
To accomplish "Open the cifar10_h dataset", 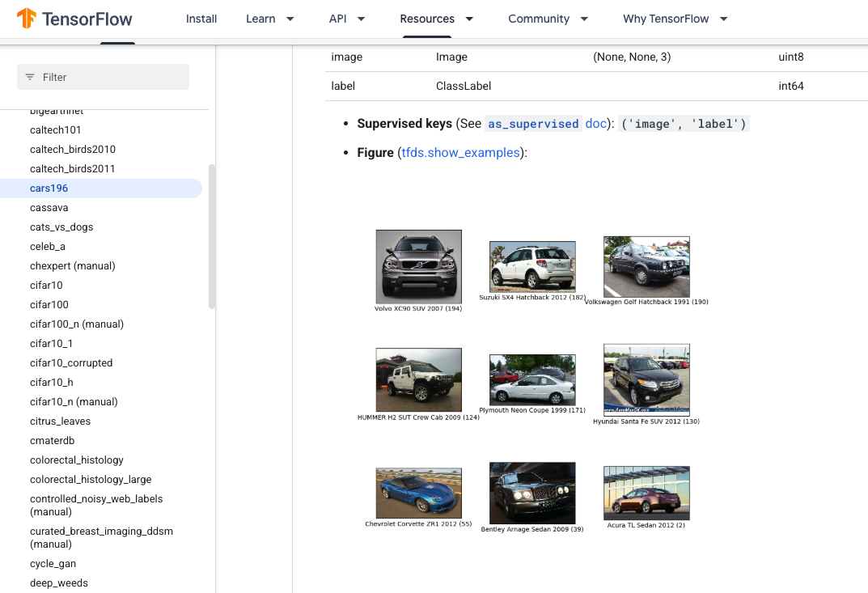I will tap(52, 382).
